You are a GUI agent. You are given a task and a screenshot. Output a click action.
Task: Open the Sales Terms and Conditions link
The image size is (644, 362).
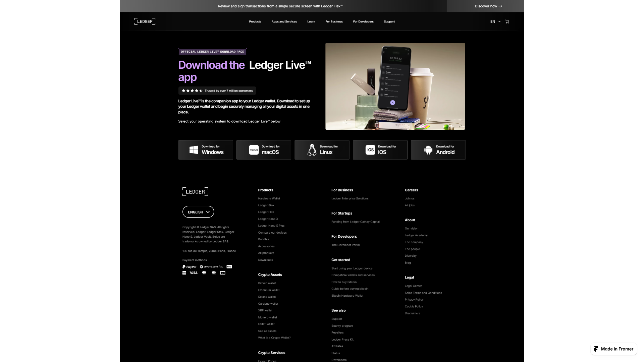[x=423, y=293]
